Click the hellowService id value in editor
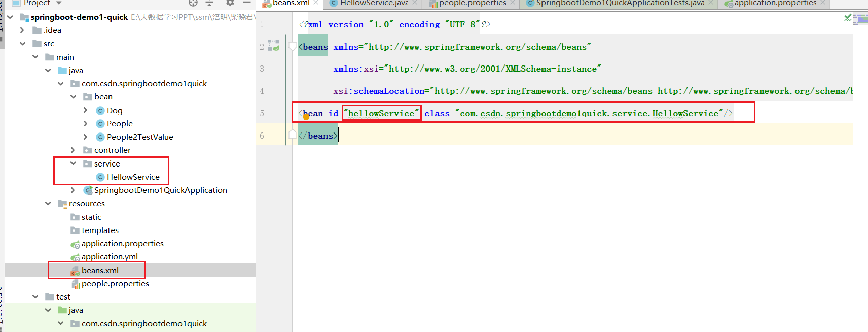 (381, 113)
